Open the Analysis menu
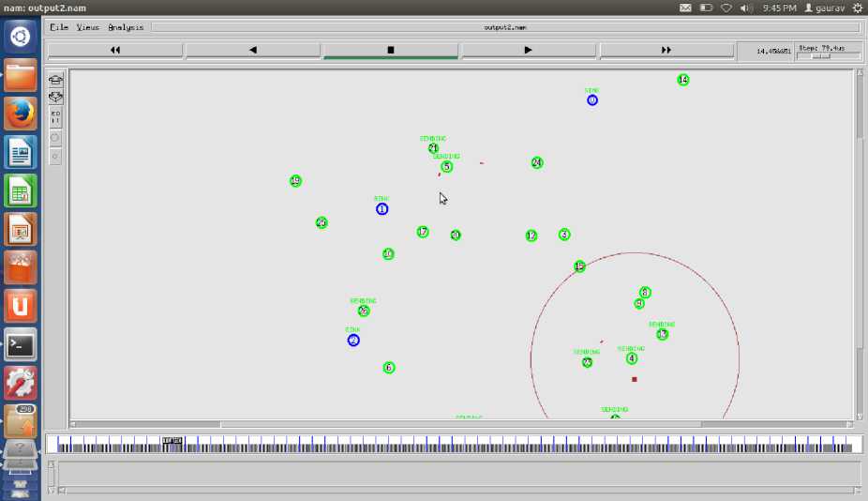 pyautogui.click(x=126, y=27)
